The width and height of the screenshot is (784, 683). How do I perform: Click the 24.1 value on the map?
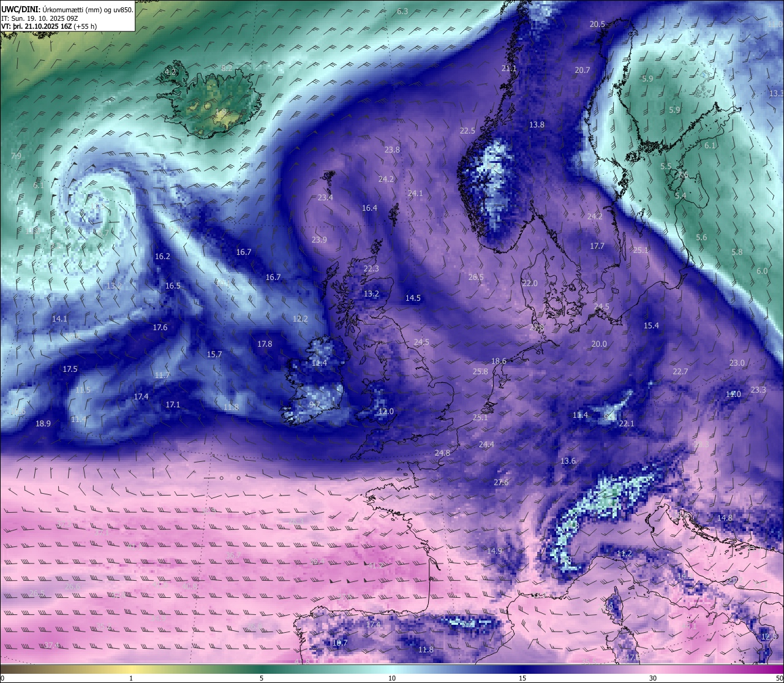tap(415, 193)
